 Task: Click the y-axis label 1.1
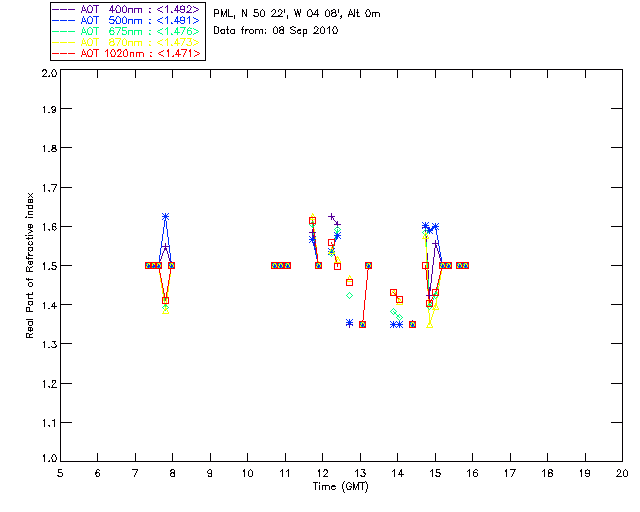[x=49, y=423]
